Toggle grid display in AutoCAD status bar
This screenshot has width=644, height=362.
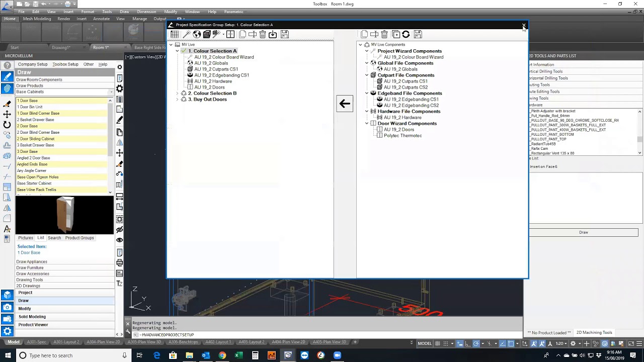pyautogui.click(x=438, y=343)
